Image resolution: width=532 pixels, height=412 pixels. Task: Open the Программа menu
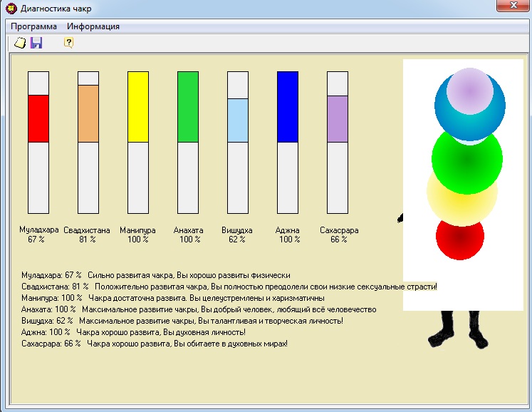click(x=33, y=26)
